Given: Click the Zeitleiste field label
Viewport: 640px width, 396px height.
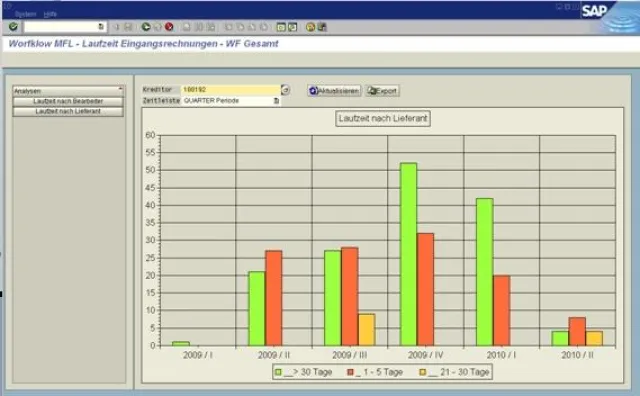Looking at the screenshot, I should point(161,100).
